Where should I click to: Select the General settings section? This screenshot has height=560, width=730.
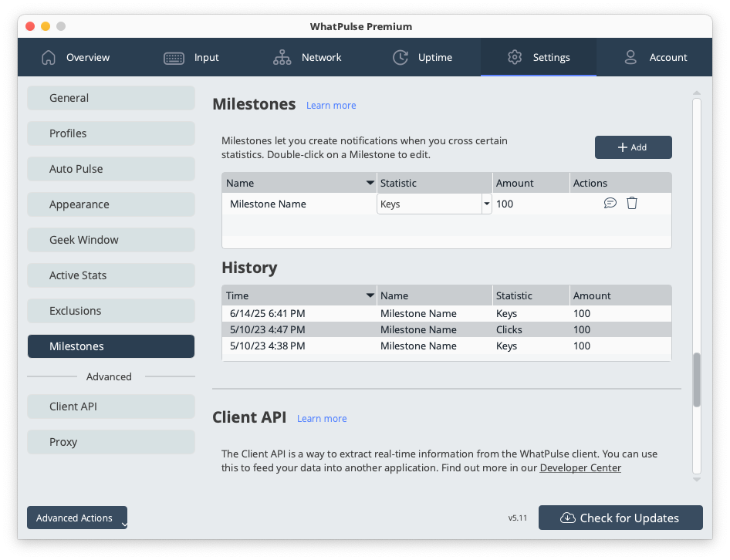(x=110, y=98)
